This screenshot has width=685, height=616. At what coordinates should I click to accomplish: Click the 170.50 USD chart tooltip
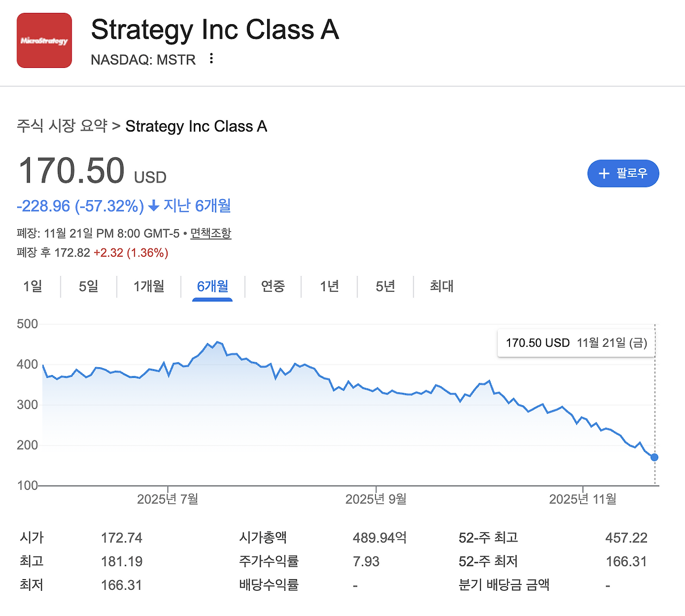click(x=576, y=343)
